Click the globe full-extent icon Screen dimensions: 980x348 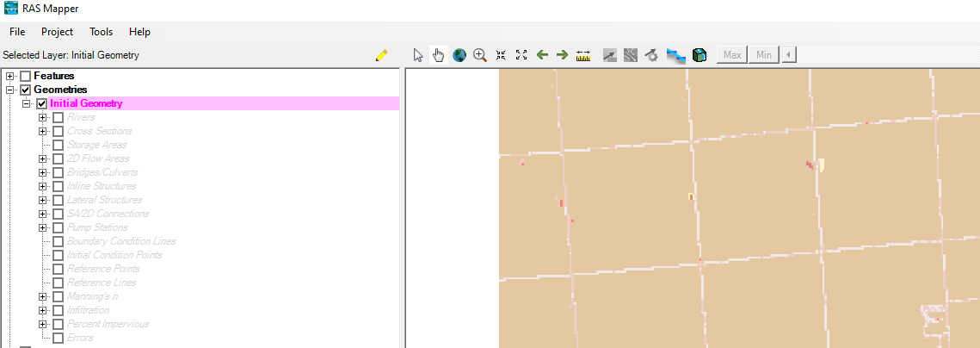(459, 55)
